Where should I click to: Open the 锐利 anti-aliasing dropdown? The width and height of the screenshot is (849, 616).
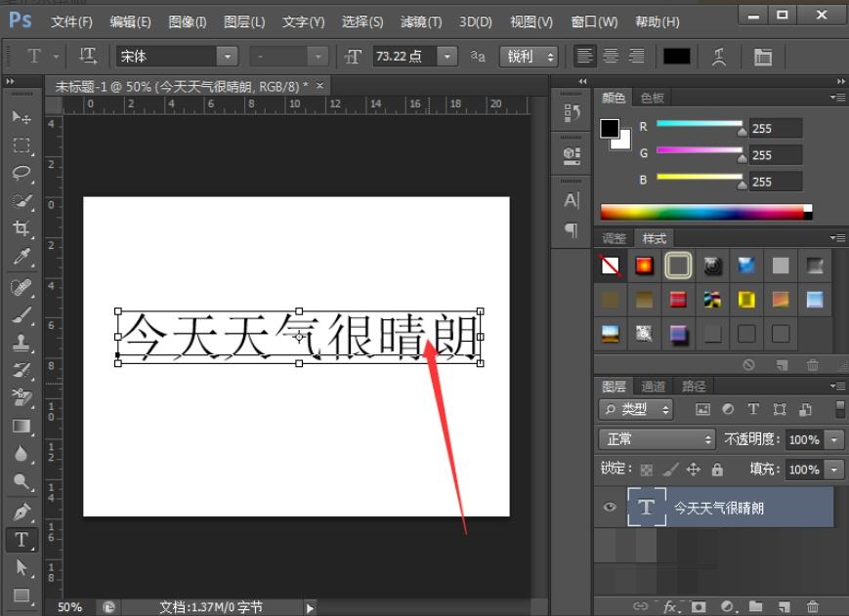click(x=529, y=57)
